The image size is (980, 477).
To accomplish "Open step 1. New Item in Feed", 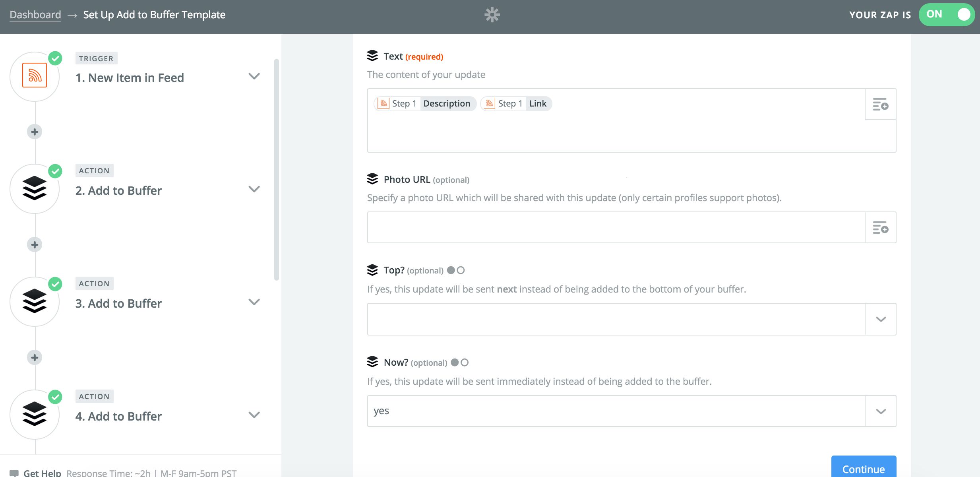I will pos(130,78).
